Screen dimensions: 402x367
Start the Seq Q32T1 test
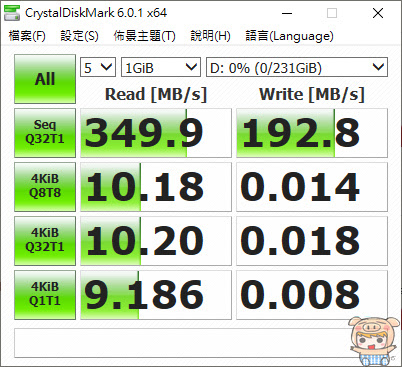pyautogui.click(x=45, y=133)
